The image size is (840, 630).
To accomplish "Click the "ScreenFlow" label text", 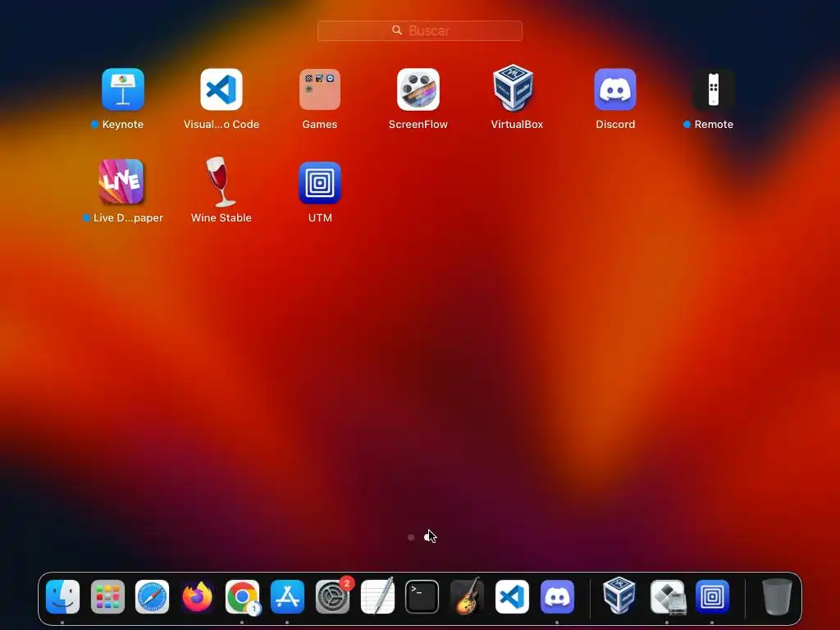I will pyautogui.click(x=418, y=125).
